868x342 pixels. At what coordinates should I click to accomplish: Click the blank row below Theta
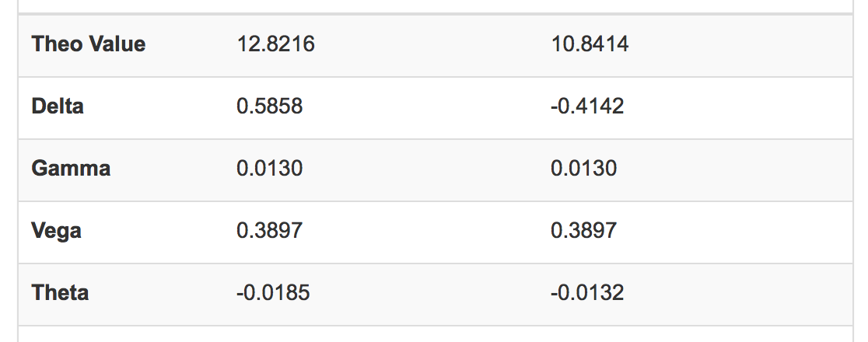pyautogui.click(x=436, y=334)
